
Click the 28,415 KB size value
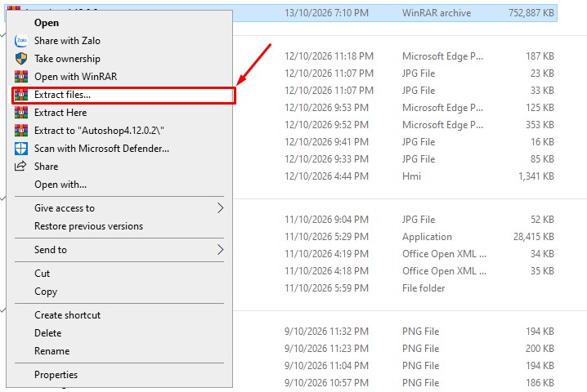[x=534, y=237]
